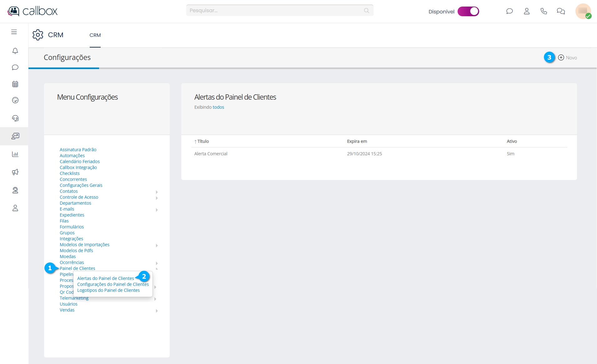Open notifications bell in the sidebar
The width and height of the screenshot is (597, 364).
(x=15, y=51)
